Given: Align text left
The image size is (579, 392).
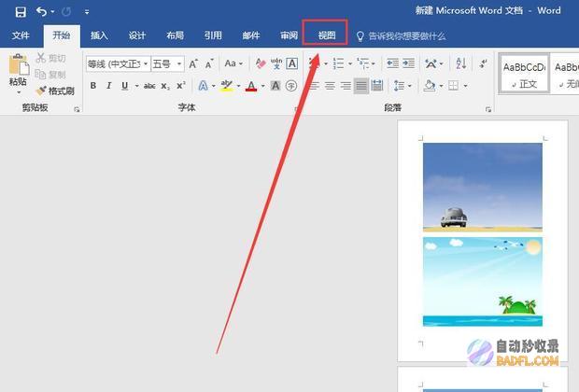Looking at the screenshot, I should [314, 86].
